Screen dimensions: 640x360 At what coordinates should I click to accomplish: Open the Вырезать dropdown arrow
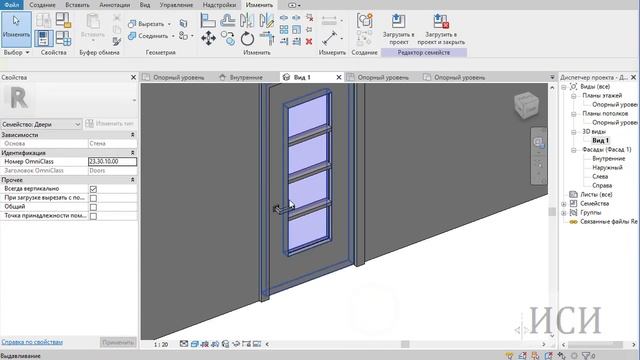coord(169,24)
